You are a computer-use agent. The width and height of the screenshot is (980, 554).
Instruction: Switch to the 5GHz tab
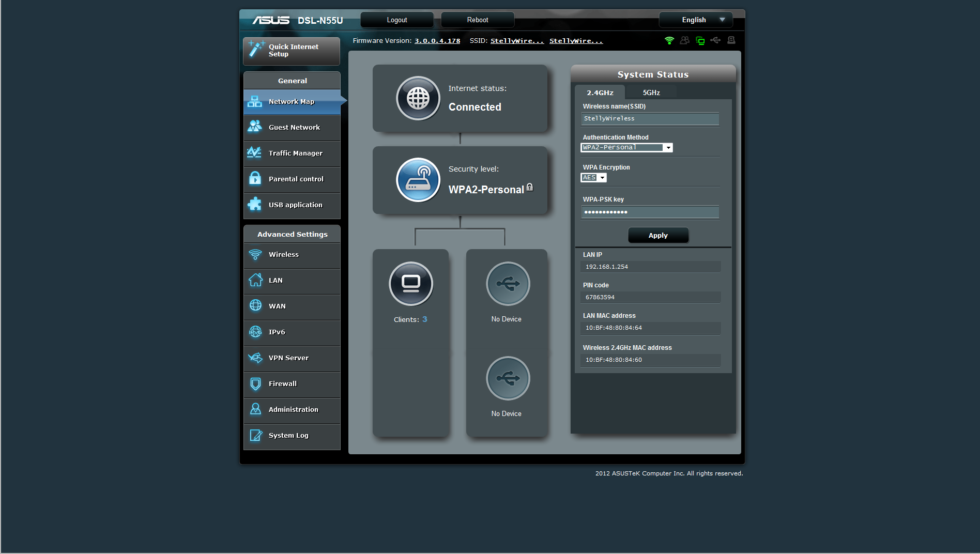pyautogui.click(x=651, y=93)
